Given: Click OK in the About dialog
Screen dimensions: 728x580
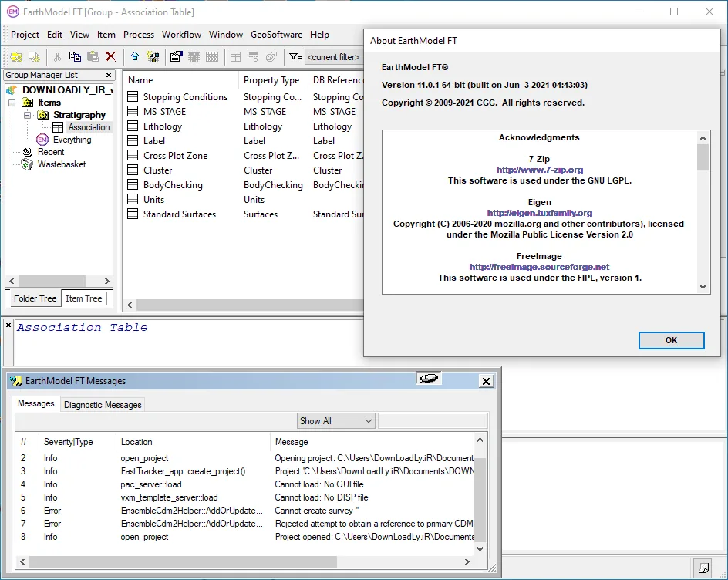Looking at the screenshot, I should point(672,340).
